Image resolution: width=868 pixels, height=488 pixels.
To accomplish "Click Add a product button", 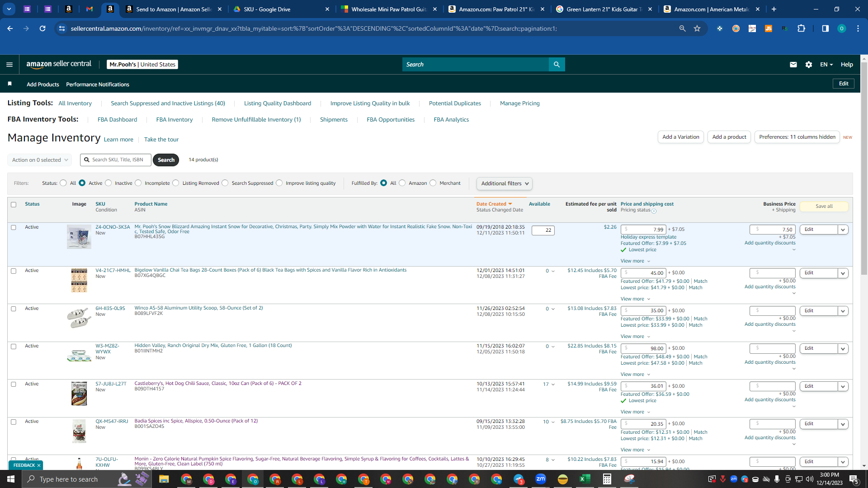I will [x=729, y=137].
